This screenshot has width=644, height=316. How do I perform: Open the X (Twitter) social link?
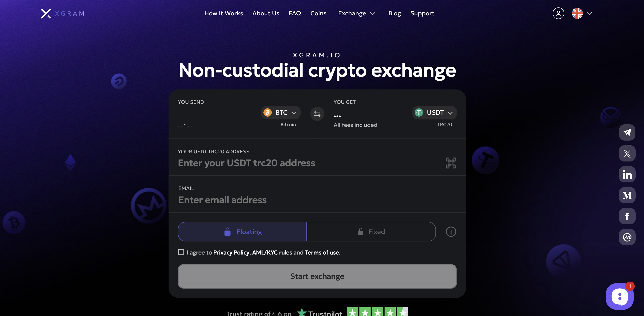pyautogui.click(x=627, y=153)
